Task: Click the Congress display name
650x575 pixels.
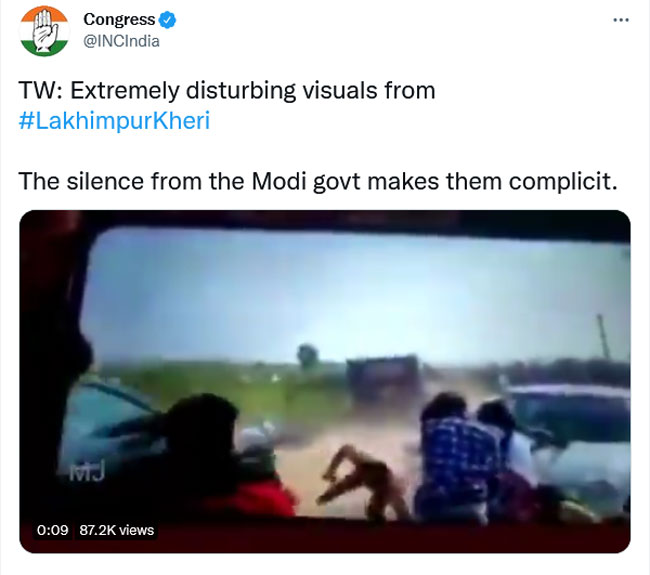Action: click(x=119, y=20)
